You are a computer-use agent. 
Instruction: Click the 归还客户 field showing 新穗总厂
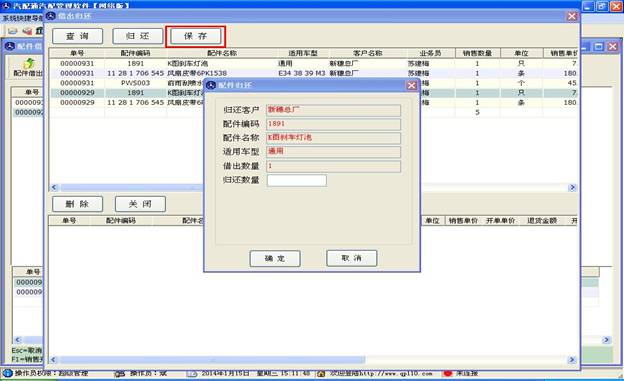tap(333, 110)
